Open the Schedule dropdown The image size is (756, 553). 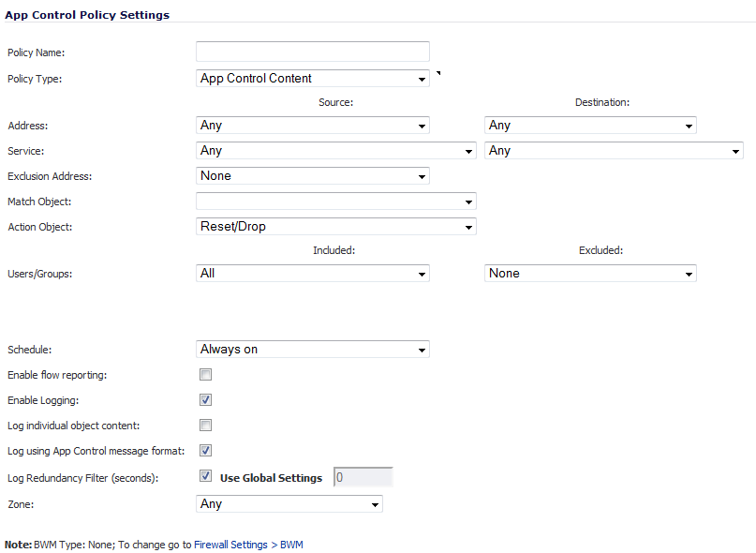(x=313, y=350)
